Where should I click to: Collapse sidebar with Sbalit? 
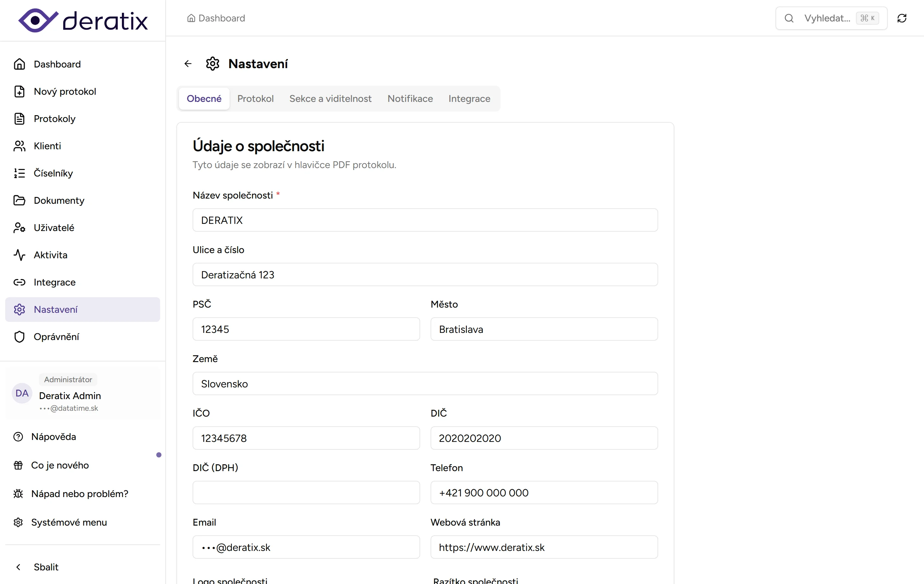coord(46,567)
